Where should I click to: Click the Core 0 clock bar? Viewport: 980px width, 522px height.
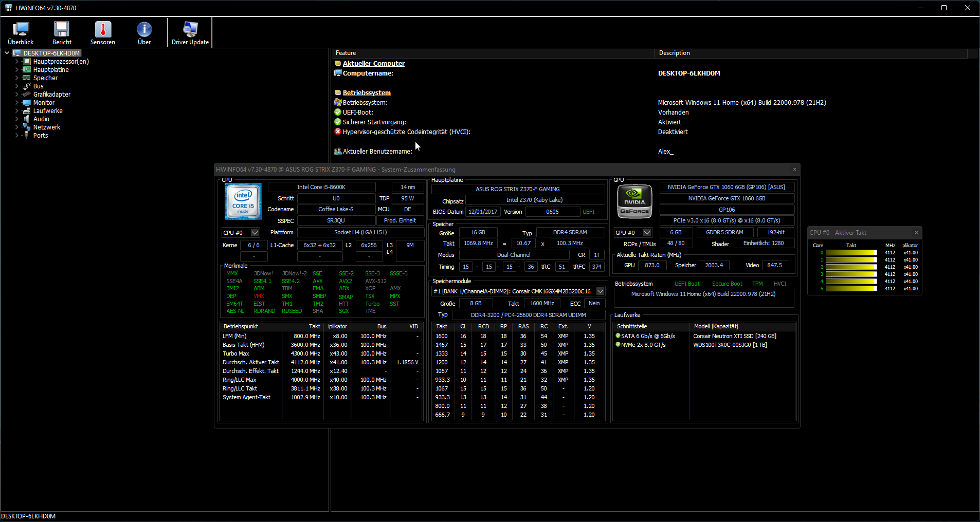pyautogui.click(x=851, y=253)
